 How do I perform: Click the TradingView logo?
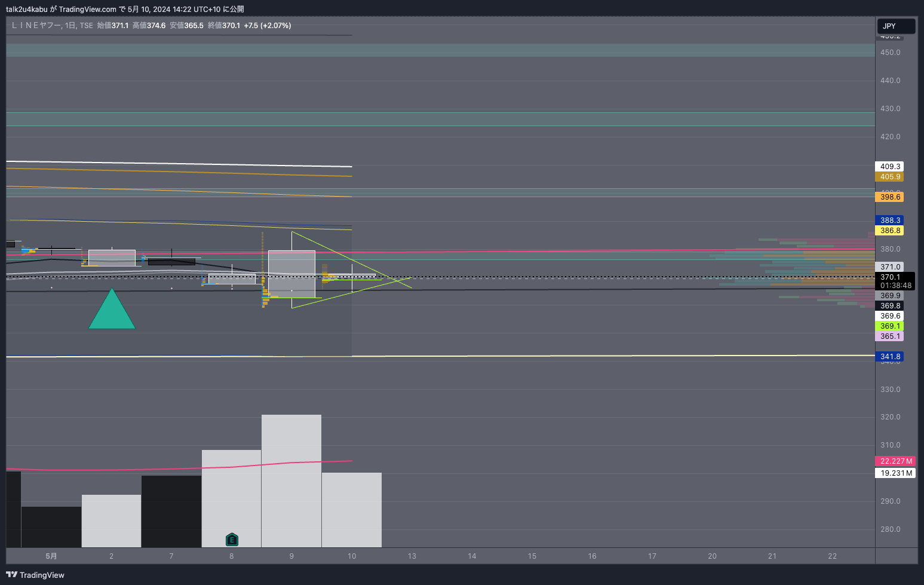click(35, 575)
